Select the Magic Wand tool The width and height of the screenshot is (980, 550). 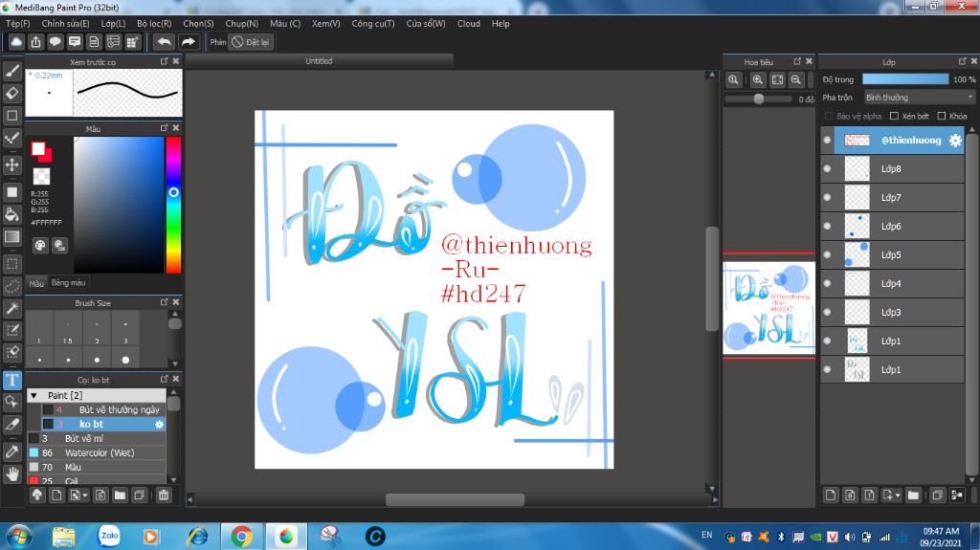(11, 308)
